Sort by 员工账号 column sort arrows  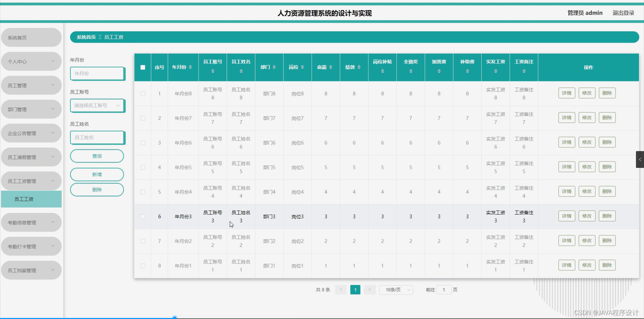213,71
